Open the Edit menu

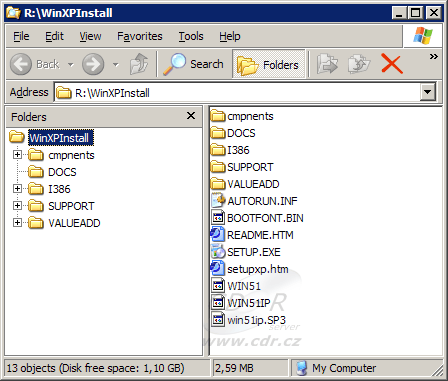click(x=54, y=36)
